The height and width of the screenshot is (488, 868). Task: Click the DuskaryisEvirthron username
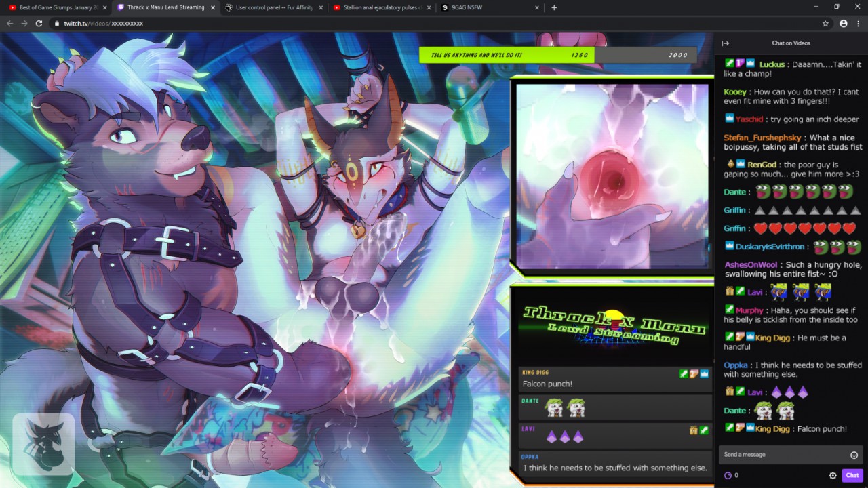[x=770, y=247]
